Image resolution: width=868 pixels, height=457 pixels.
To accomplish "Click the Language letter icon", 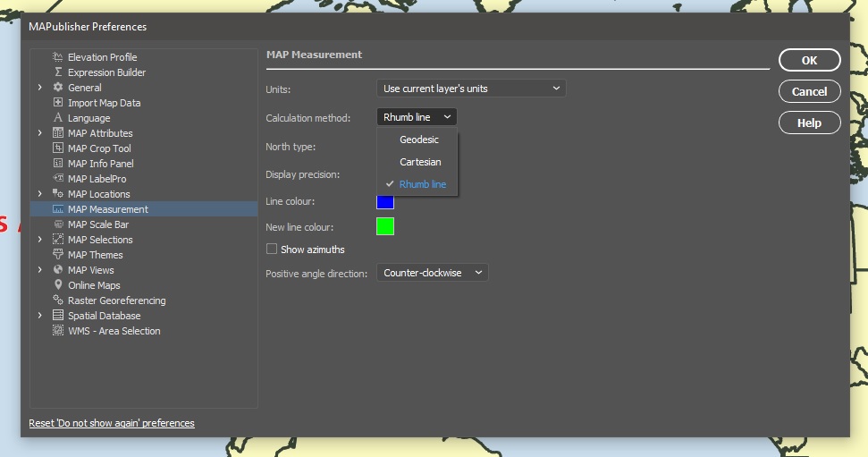I will 57,117.
